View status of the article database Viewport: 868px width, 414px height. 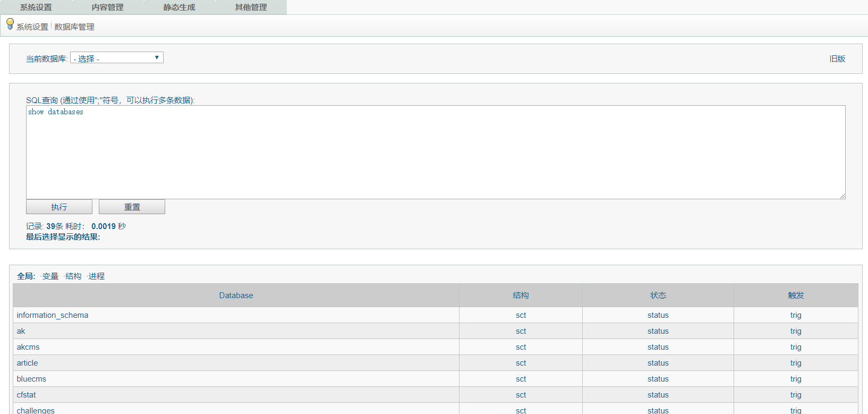click(x=658, y=363)
